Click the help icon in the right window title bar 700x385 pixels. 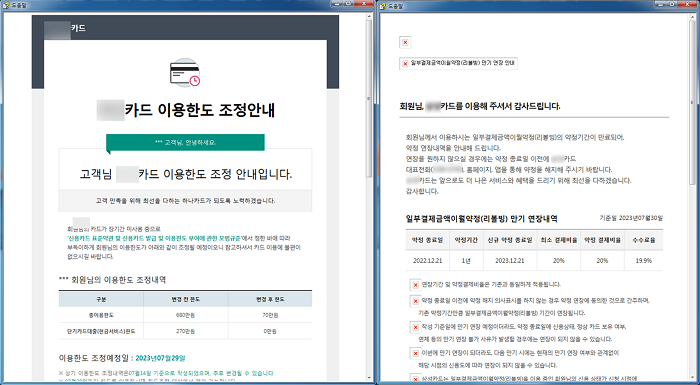point(382,6)
